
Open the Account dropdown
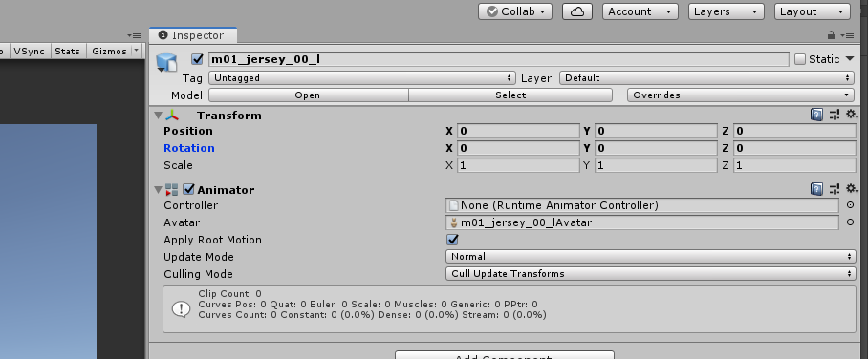point(640,11)
